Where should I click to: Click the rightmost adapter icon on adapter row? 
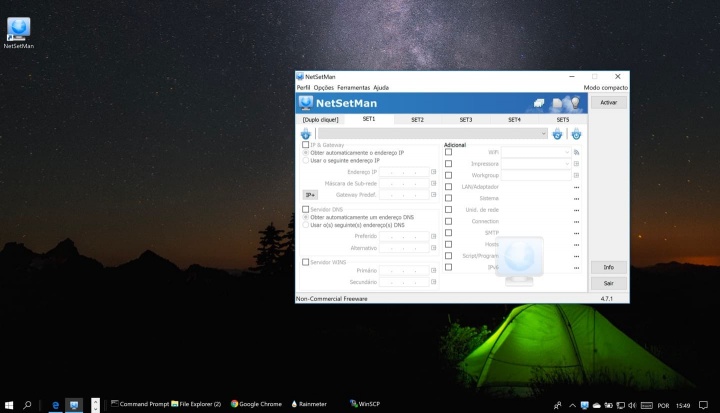[576, 133]
